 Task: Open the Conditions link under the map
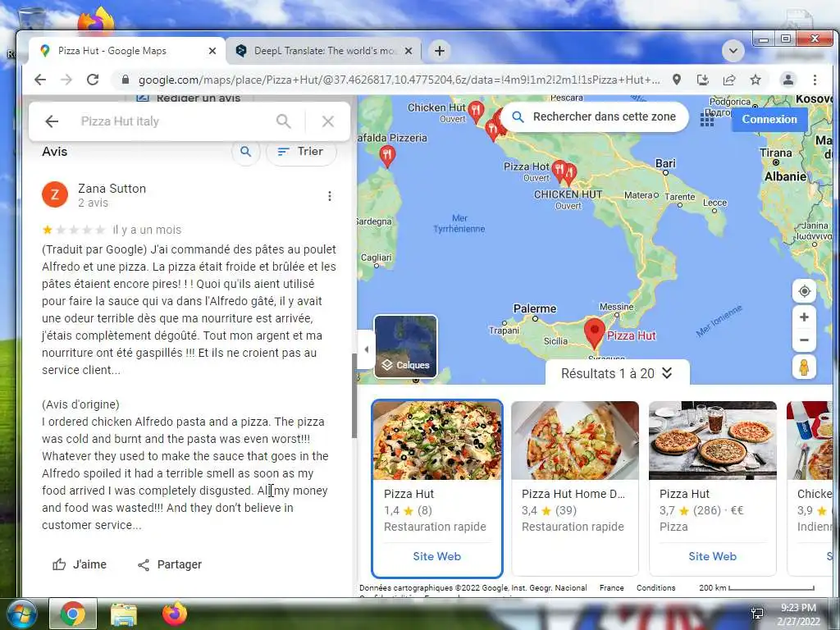(655, 587)
